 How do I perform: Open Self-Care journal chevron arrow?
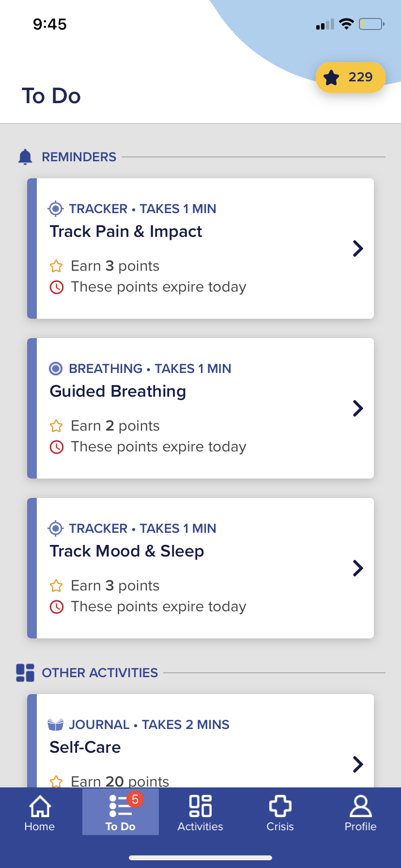coord(358,764)
